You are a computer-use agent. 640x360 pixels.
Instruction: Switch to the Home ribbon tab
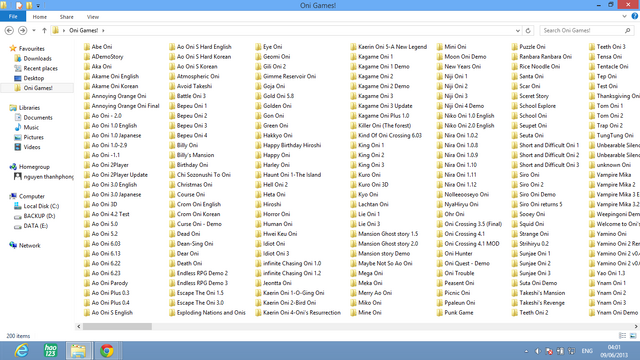click(x=40, y=17)
